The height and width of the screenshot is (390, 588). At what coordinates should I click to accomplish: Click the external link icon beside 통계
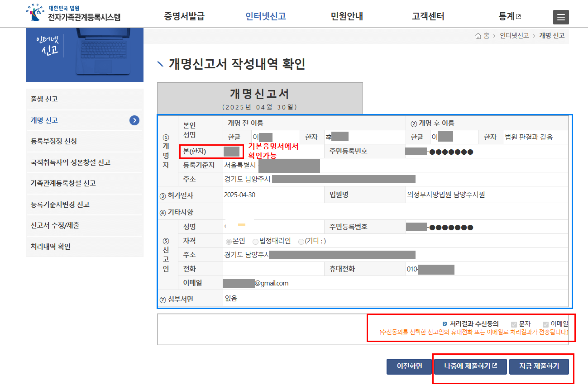point(518,16)
